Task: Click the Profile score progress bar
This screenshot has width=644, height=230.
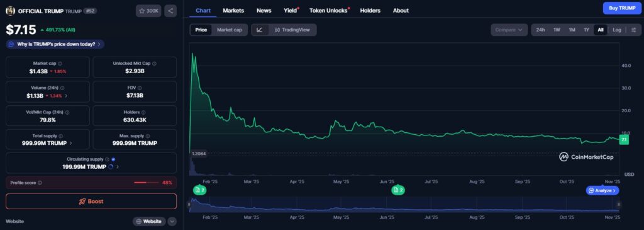Action: [146, 183]
